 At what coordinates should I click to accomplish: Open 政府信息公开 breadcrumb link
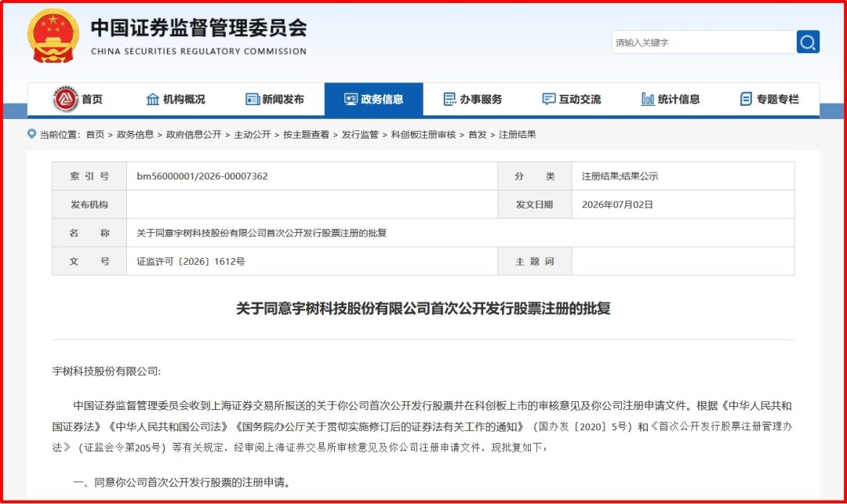click(x=194, y=134)
